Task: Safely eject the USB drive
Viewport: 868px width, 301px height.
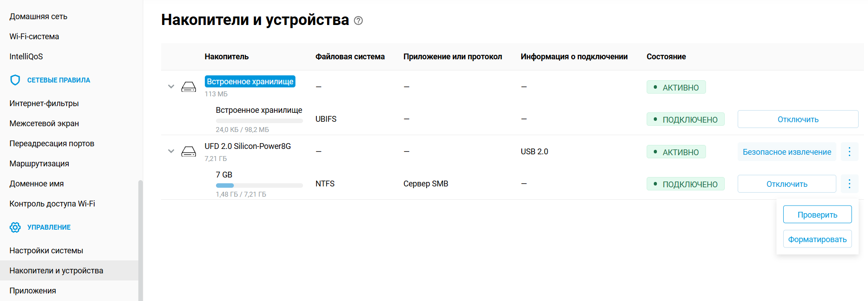Action: tap(786, 152)
